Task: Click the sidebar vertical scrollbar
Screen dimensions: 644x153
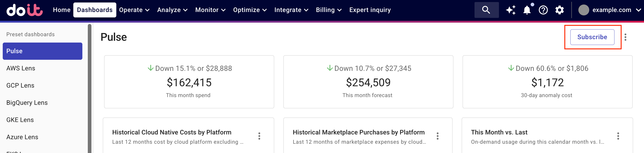Action: pos(90,88)
